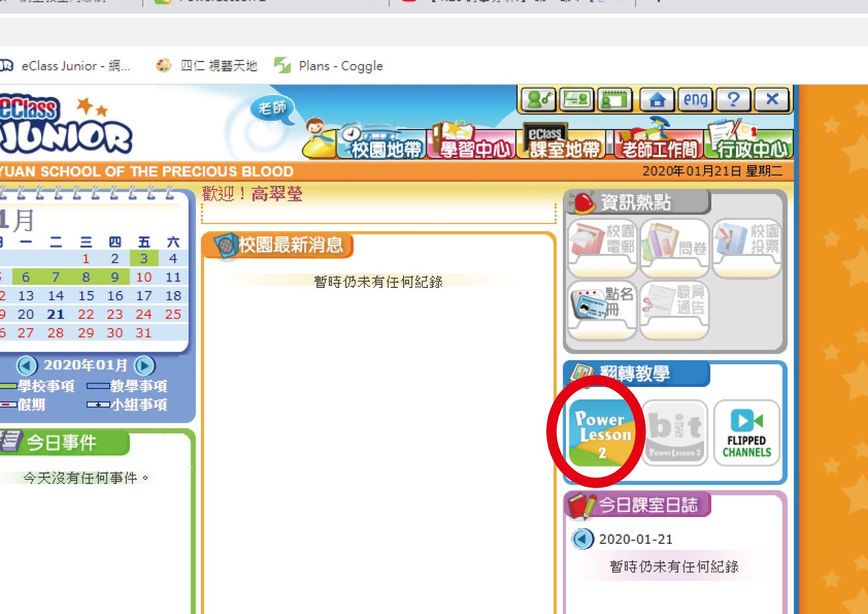Click the 翻轉教學 panel header
Screen dimensions: 868x614
click(x=636, y=374)
